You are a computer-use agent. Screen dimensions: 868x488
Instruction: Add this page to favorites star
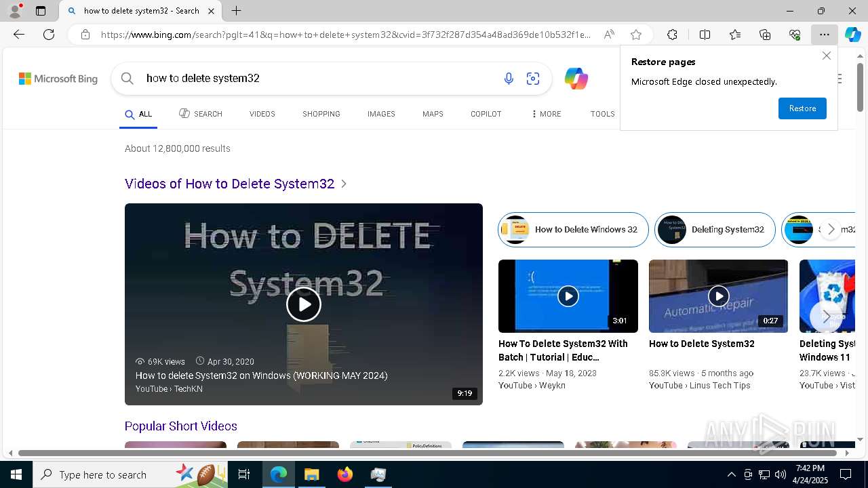pos(636,35)
